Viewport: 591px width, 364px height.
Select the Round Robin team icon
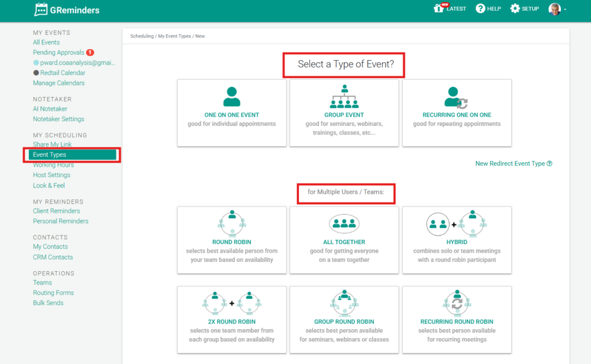point(231,223)
